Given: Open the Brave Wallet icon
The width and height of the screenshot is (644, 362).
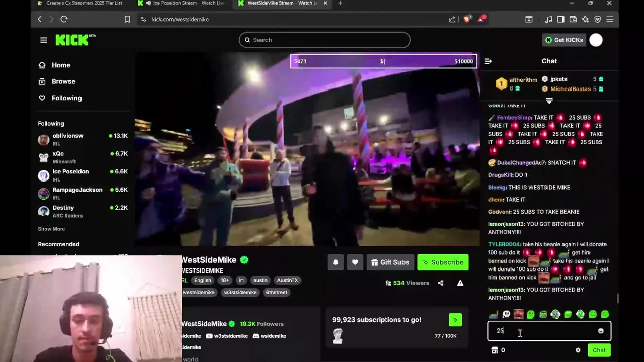Looking at the screenshot, I should [573, 19].
